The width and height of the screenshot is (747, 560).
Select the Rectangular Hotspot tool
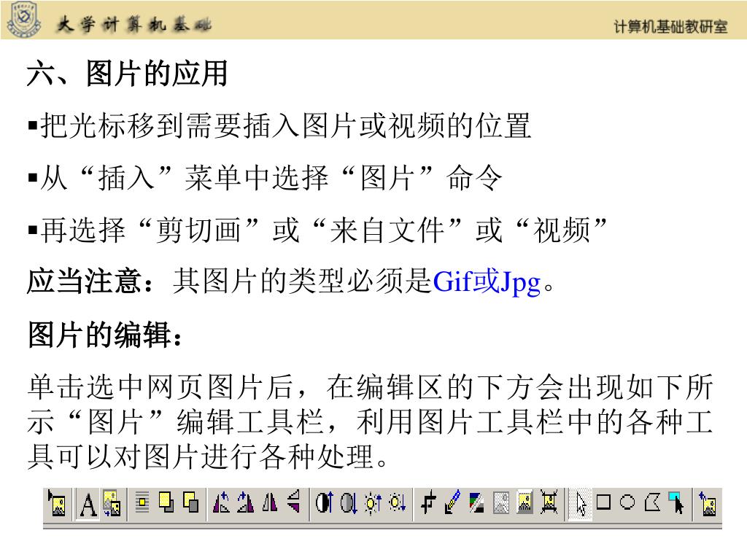point(603,502)
